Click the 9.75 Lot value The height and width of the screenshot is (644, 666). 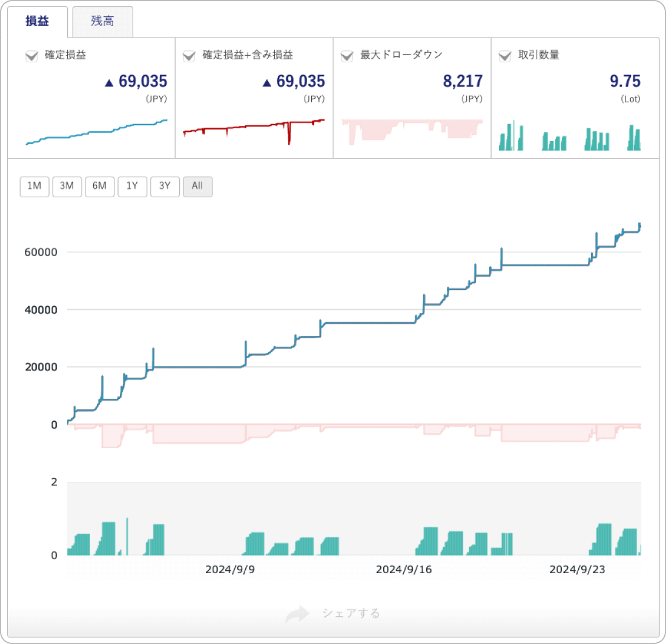pos(625,81)
